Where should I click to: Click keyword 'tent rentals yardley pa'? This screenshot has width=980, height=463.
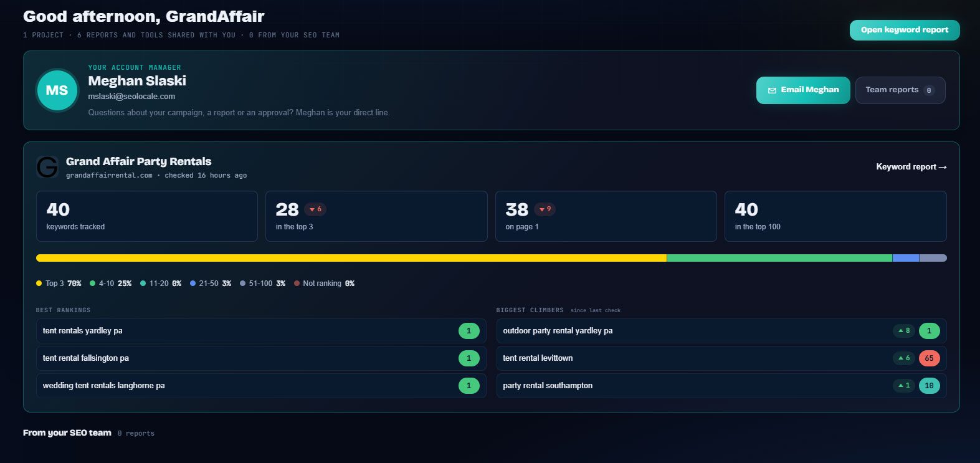82,331
